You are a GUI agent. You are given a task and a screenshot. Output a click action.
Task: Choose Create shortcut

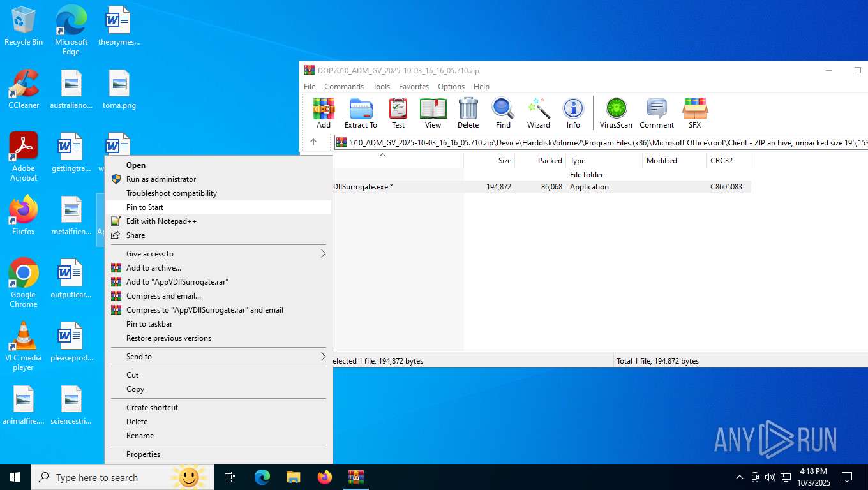point(218,408)
